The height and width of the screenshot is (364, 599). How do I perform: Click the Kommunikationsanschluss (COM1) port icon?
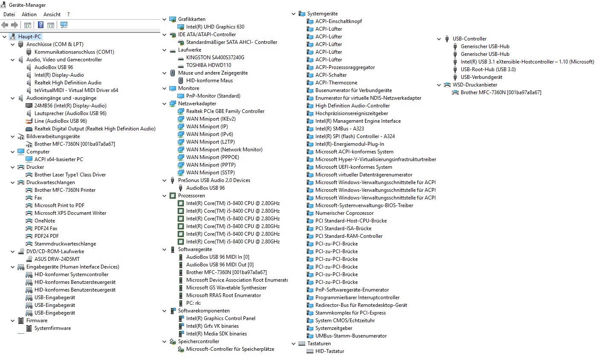pyautogui.click(x=29, y=52)
